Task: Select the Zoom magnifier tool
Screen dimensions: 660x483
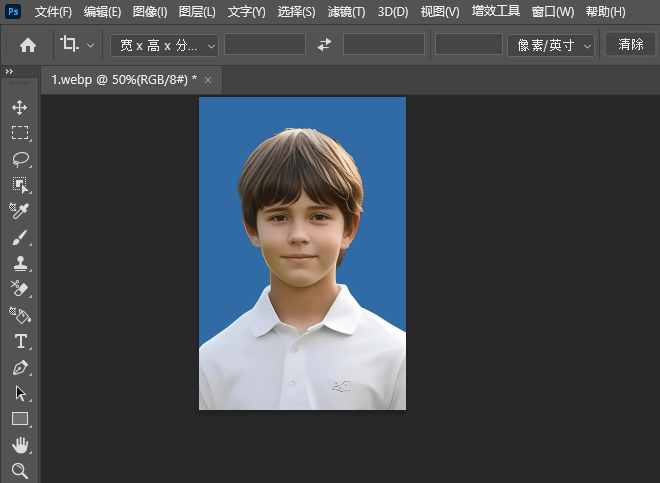Action: click(20, 471)
